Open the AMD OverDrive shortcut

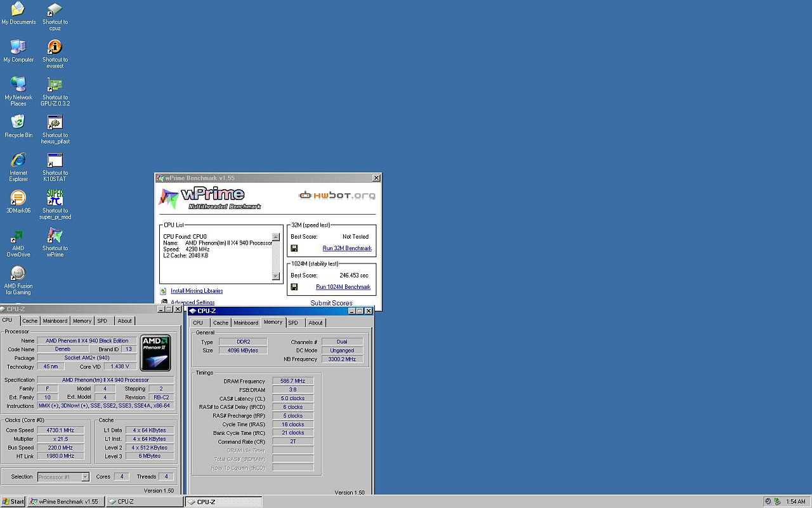tap(18, 243)
